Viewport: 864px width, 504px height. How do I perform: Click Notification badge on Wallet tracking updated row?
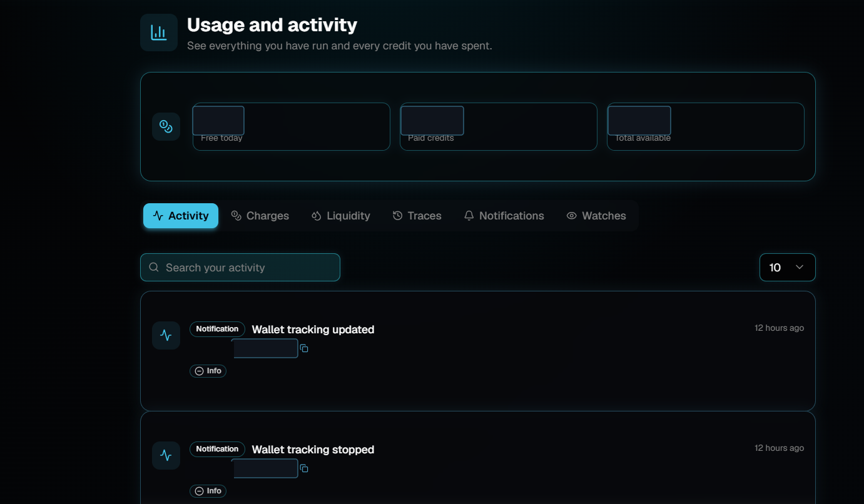point(217,329)
